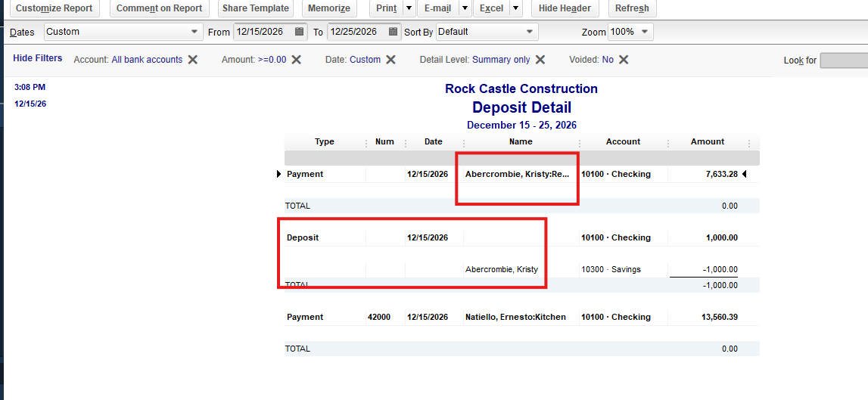
Task: Click the All bank accounts filter value
Action: (x=147, y=60)
